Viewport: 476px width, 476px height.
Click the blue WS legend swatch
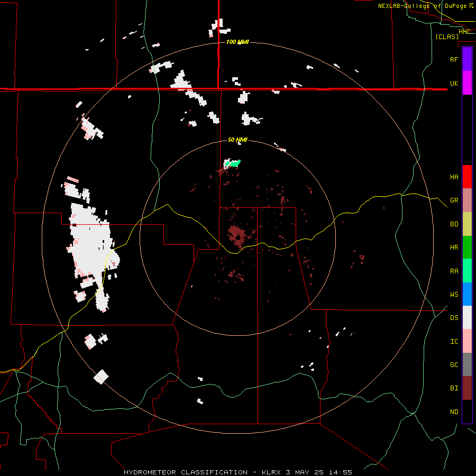[467, 294]
